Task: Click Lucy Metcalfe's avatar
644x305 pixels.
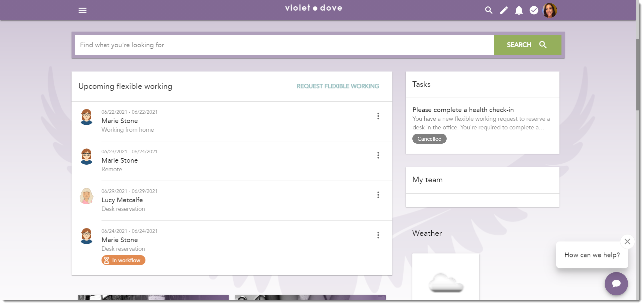Action: click(87, 196)
